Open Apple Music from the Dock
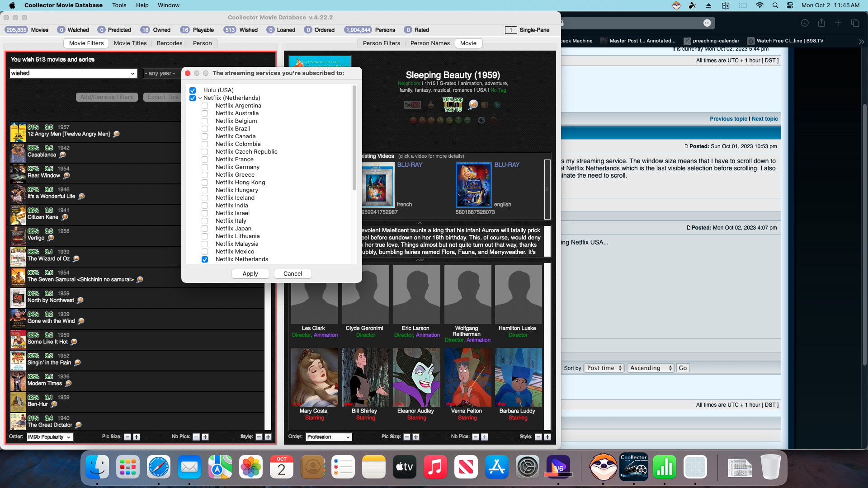 tap(435, 467)
